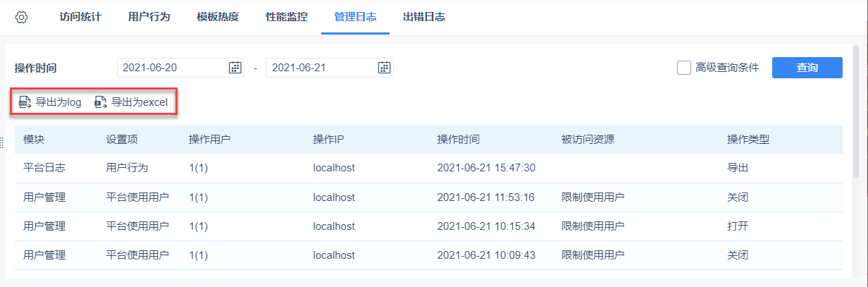Click the 导出为log link
This screenshot has width=868, height=287.
point(58,102)
